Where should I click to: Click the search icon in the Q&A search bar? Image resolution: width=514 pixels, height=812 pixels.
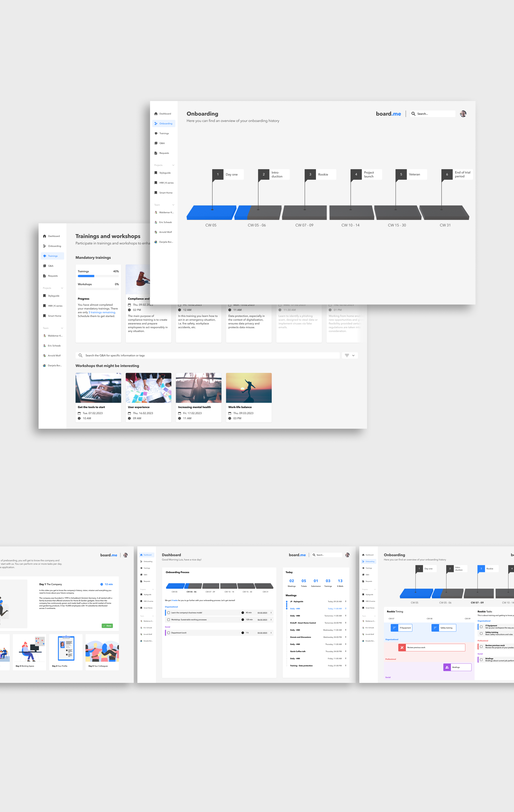tap(81, 355)
